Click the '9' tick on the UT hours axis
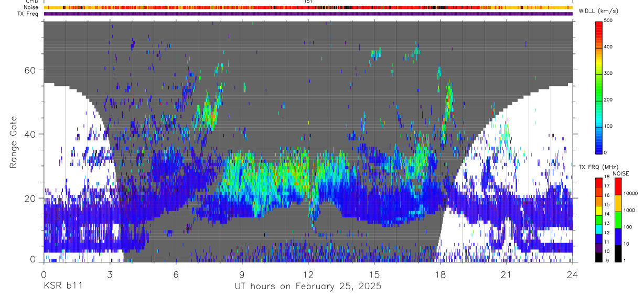644x297 pixels. (x=242, y=274)
